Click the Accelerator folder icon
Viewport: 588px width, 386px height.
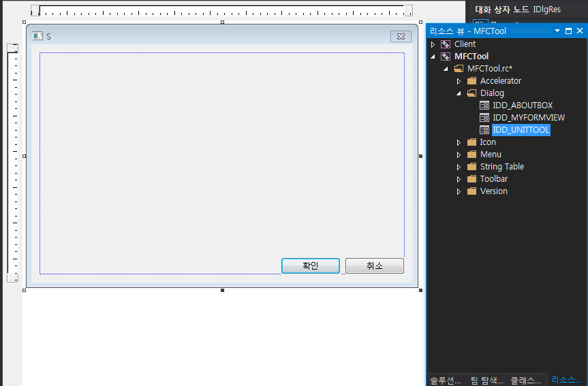471,81
